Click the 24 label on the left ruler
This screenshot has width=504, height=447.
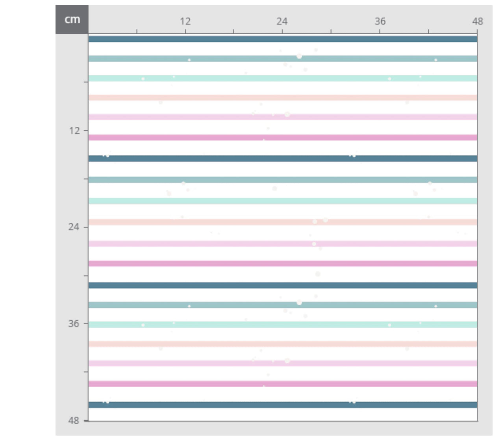click(x=74, y=227)
